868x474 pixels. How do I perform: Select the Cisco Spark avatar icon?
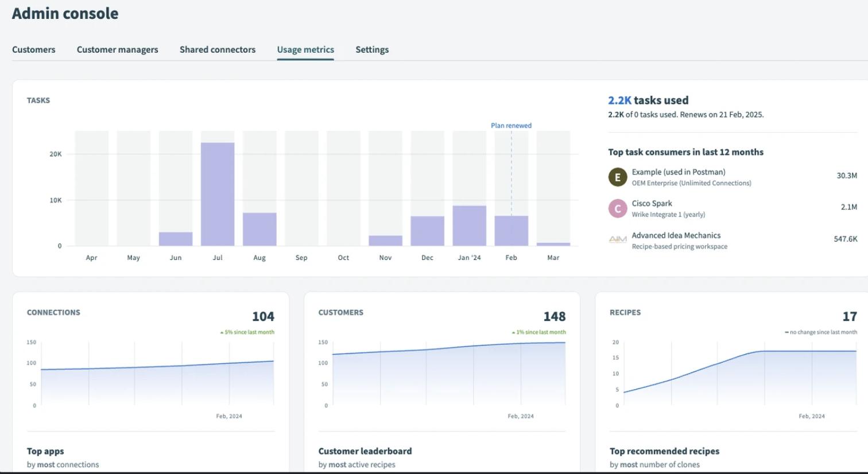click(x=617, y=208)
